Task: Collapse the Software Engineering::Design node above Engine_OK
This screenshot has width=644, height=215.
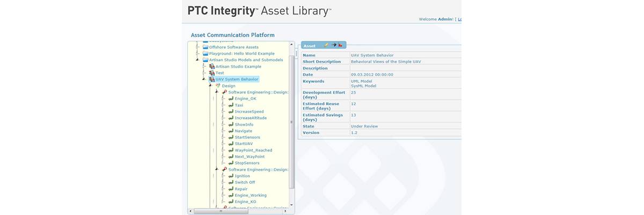Action: pyautogui.click(x=217, y=92)
